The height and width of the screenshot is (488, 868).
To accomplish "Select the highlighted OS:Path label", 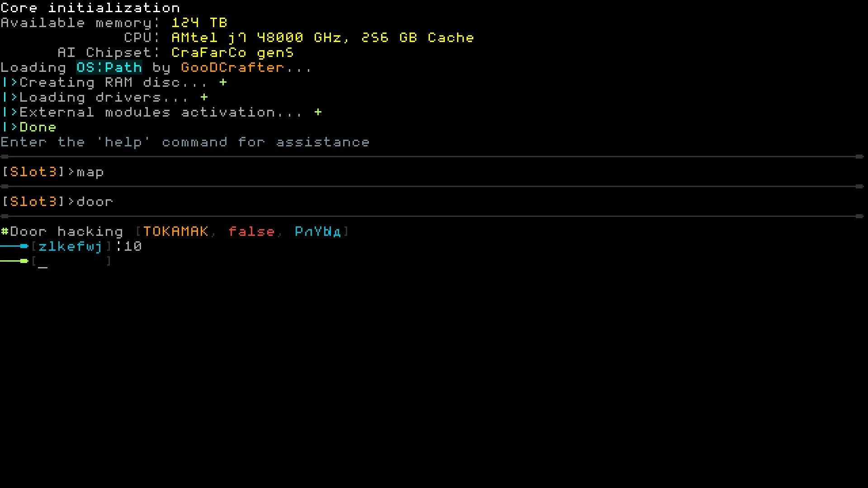I will point(109,68).
